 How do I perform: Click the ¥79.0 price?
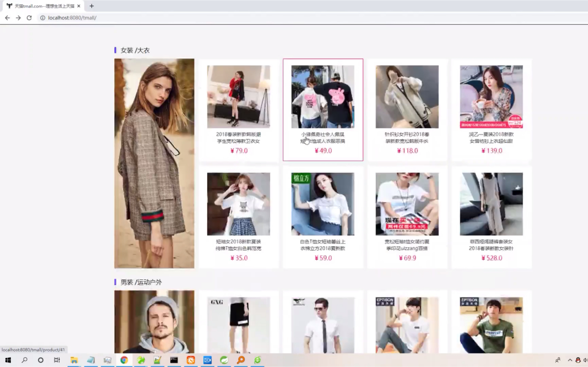click(239, 151)
